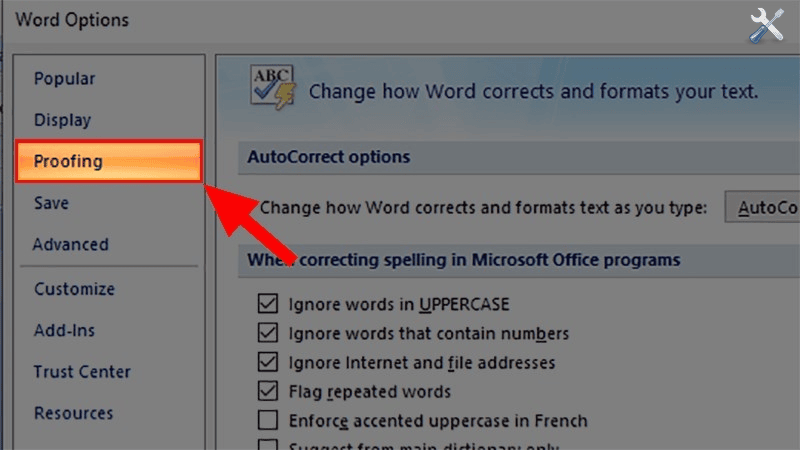Go to the Save options category
This screenshot has height=450, width=800.
(51, 203)
